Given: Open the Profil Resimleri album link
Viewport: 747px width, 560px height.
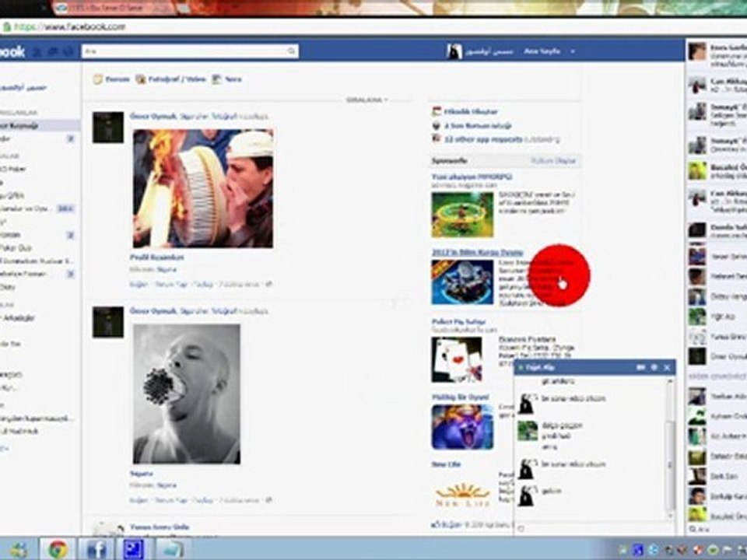Looking at the screenshot, I should [156, 257].
